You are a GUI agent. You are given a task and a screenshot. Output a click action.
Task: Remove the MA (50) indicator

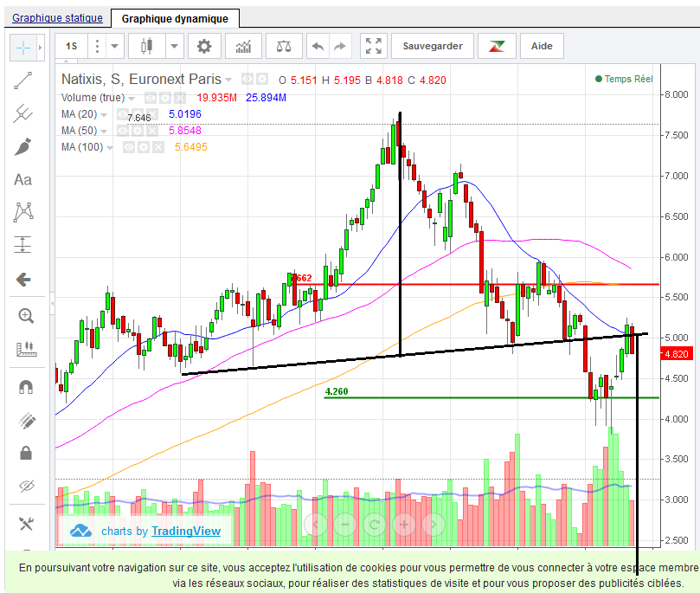click(152, 131)
